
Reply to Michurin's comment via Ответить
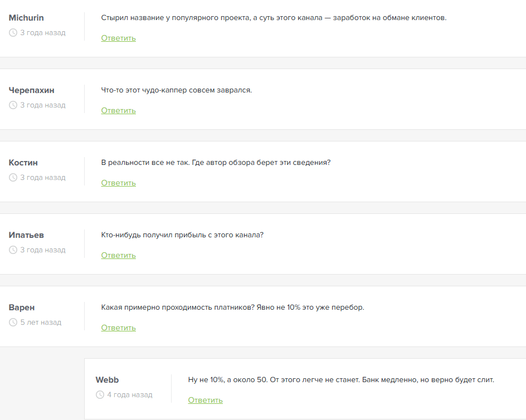point(118,38)
